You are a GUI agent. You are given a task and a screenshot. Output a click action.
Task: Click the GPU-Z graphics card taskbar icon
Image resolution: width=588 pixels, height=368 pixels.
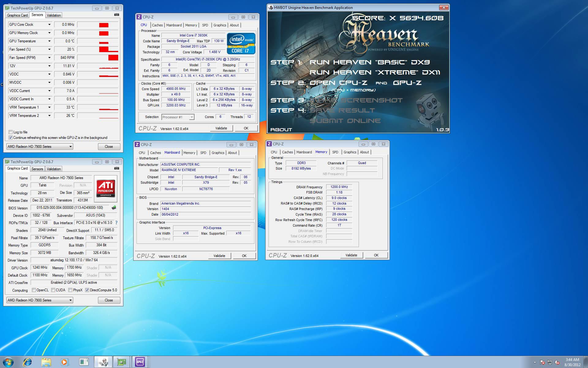[122, 362]
